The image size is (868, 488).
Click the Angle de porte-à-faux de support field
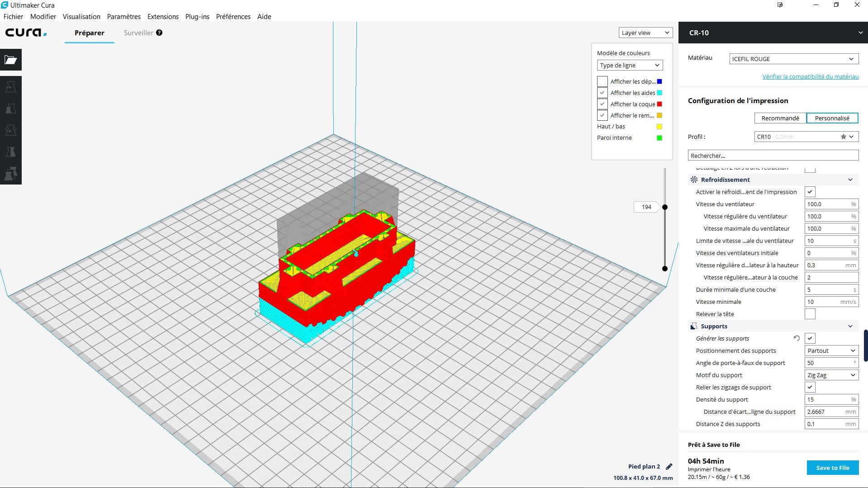click(x=831, y=363)
